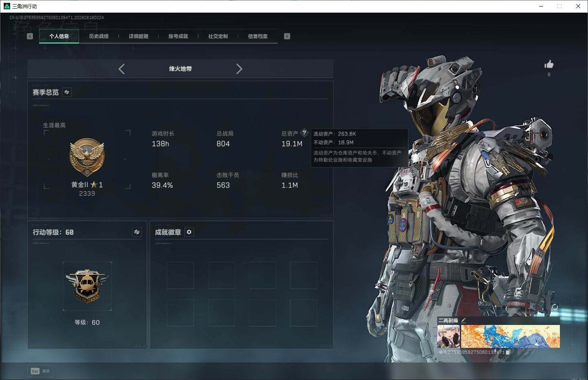Click the like count 8
The width and height of the screenshot is (588, 380).
pyautogui.click(x=549, y=75)
